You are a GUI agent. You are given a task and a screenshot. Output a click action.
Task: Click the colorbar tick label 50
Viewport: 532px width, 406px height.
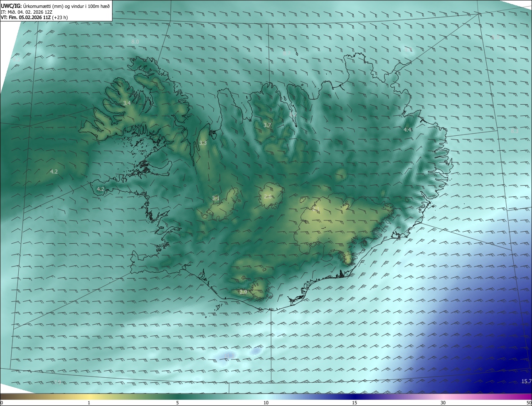(x=529, y=403)
